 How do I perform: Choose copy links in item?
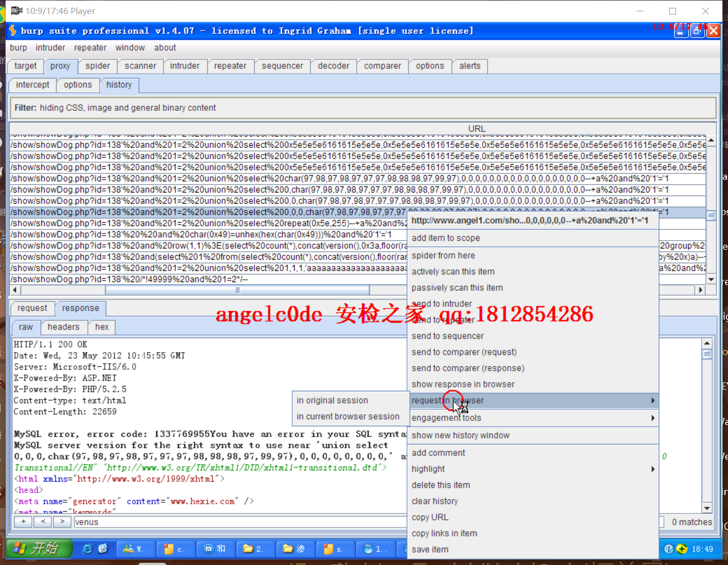[x=533, y=534]
